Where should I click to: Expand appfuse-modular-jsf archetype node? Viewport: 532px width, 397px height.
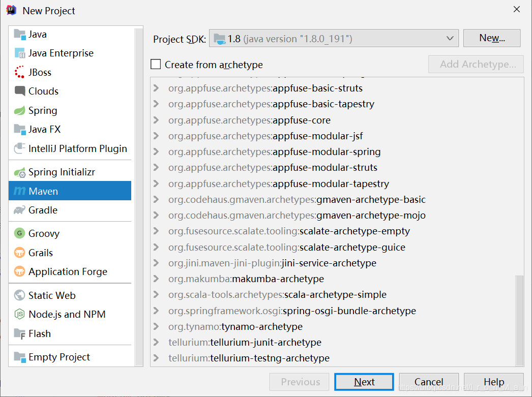coord(156,136)
